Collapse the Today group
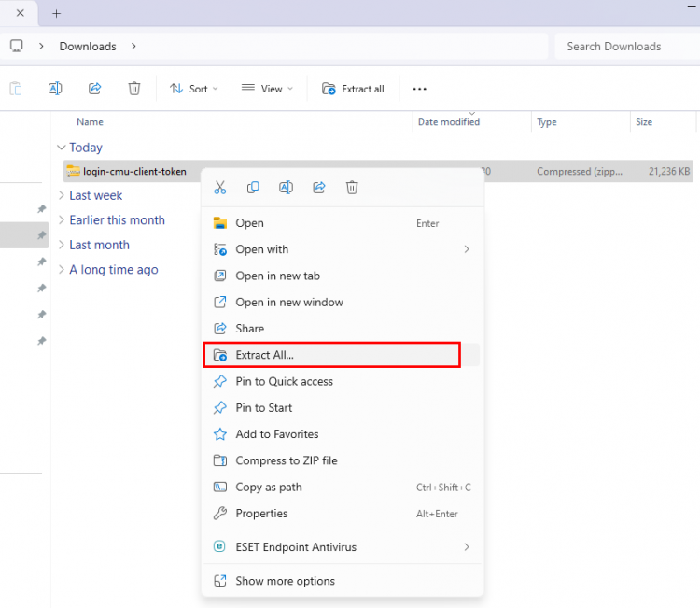This screenshot has width=700, height=608. 62,148
